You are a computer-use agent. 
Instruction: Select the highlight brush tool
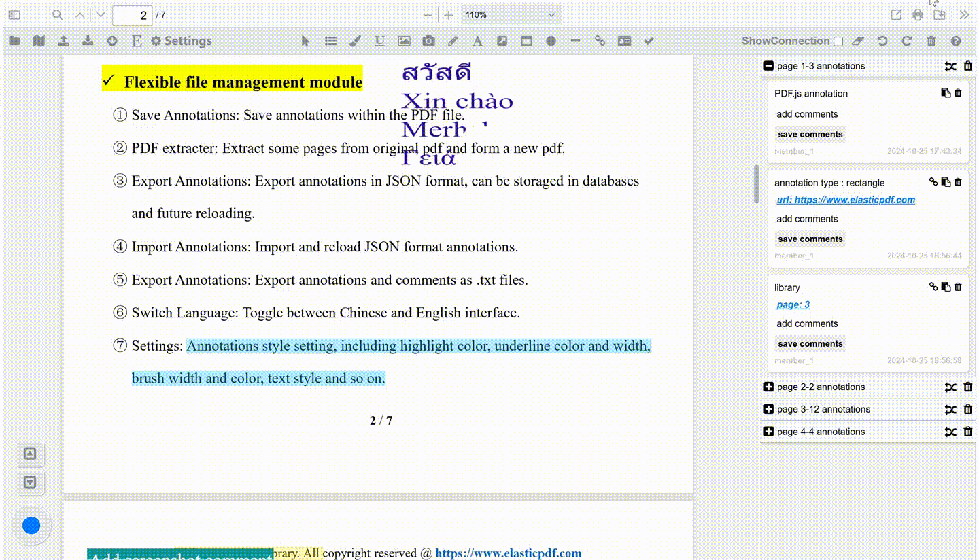tap(355, 41)
